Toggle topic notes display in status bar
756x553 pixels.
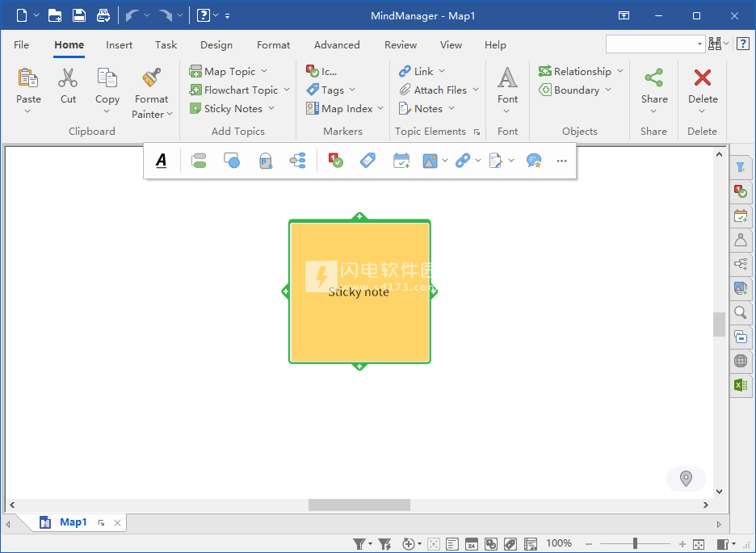(452, 544)
